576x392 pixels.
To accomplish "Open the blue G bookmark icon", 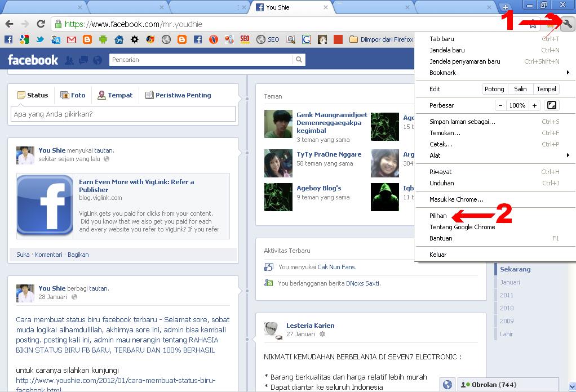I will pos(307,39).
